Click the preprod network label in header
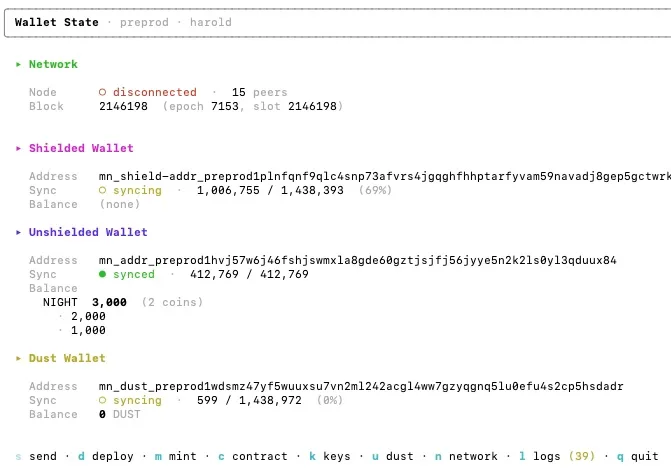 click(144, 22)
